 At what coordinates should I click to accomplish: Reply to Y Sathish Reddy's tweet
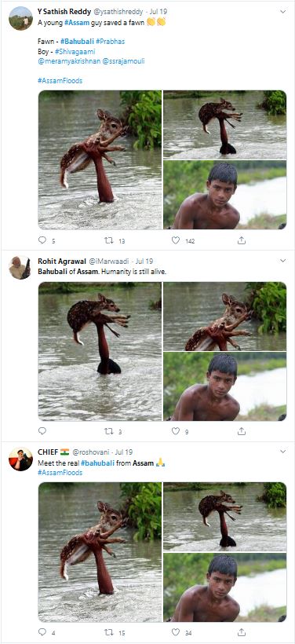(x=42, y=240)
